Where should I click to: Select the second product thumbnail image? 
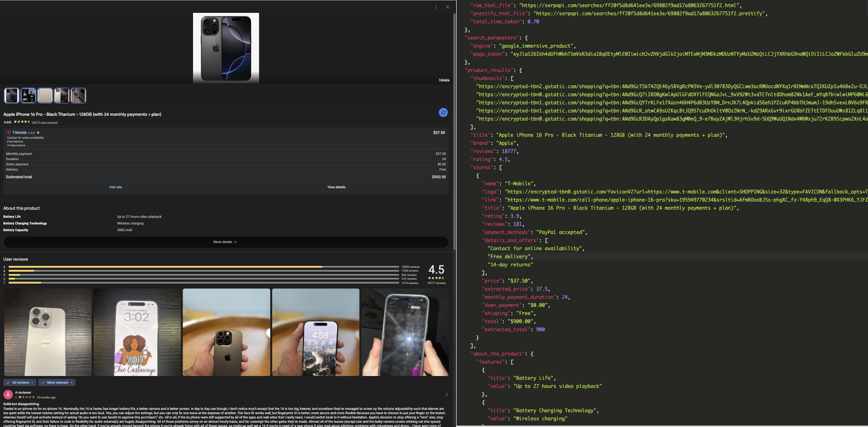click(28, 96)
